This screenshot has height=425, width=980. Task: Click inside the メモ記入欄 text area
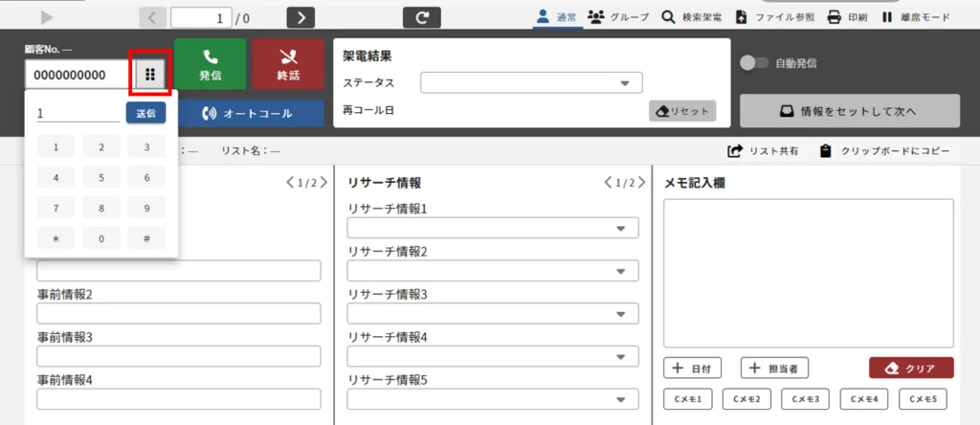click(808, 273)
